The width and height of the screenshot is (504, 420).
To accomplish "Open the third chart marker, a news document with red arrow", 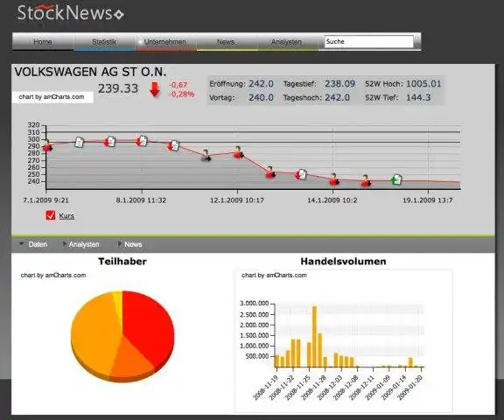I will click(110, 142).
